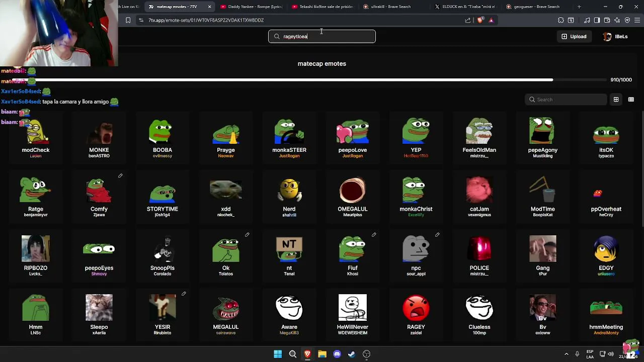The height and width of the screenshot is (362, 644).
Task: Open the monkaSTEER emote
Action: [x=289, y=138]
